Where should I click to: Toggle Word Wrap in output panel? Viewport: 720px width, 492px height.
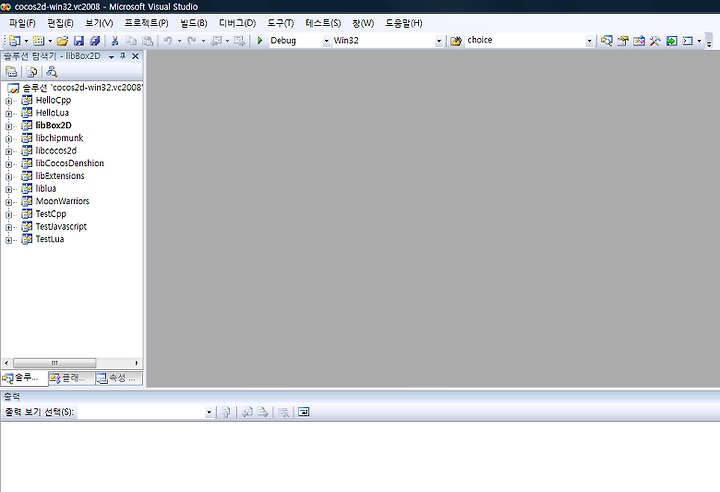coord(304,412)
